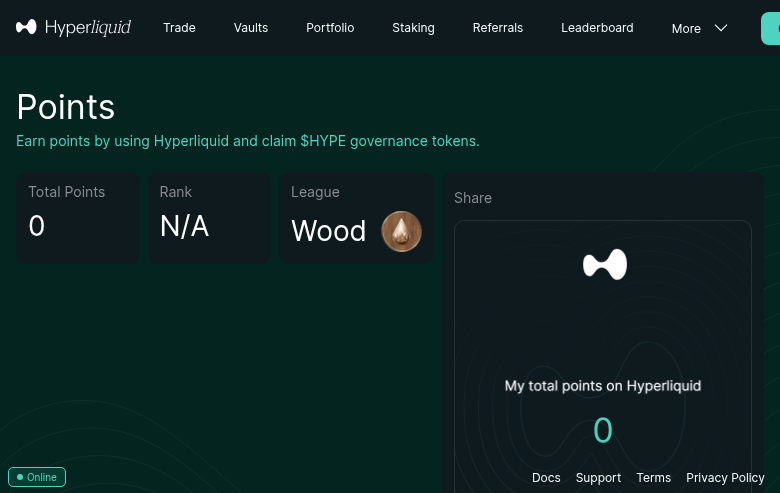Viewport: 780px width, 493px height.
Task: Open the Docs link
Action: coord(546,478)
